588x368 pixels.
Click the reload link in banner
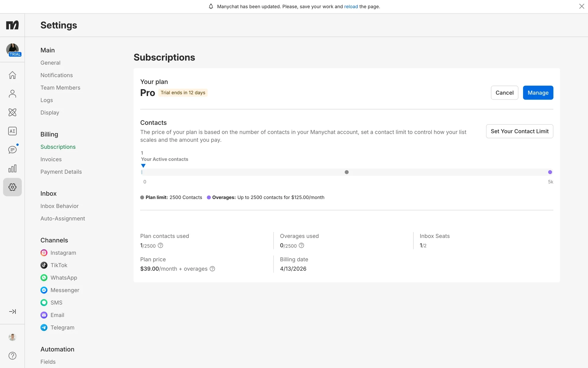pyautogui.click(x=351, y=6)
